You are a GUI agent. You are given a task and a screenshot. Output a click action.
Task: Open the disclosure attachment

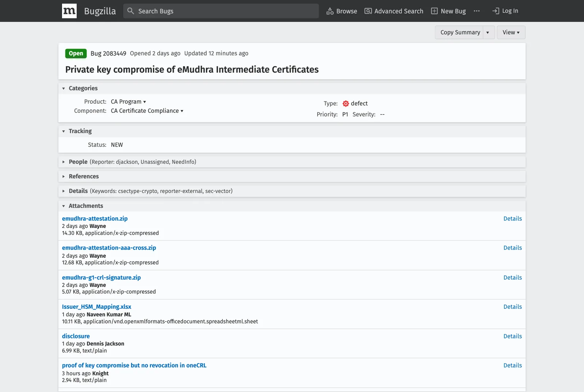[76, 337]
